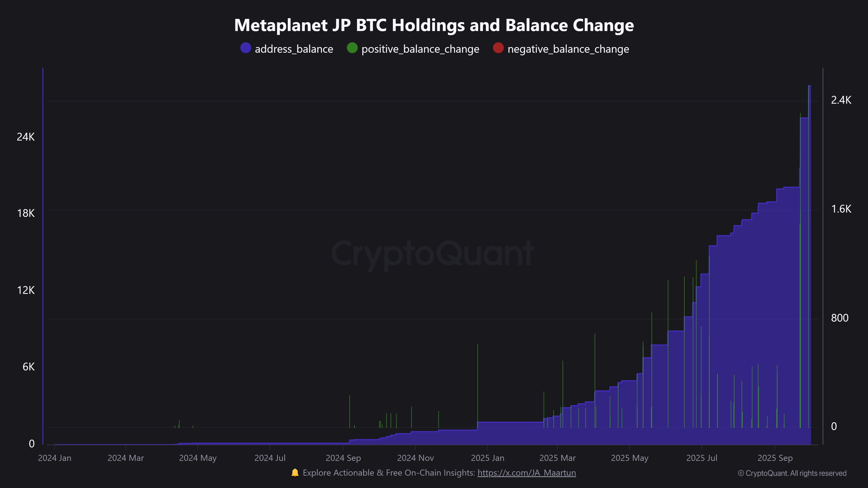Image resolution: width=868 pixels, height=488 pixels.
Task: Click the red negative_balance_change legend dot
Action: [x=498, y=48]
